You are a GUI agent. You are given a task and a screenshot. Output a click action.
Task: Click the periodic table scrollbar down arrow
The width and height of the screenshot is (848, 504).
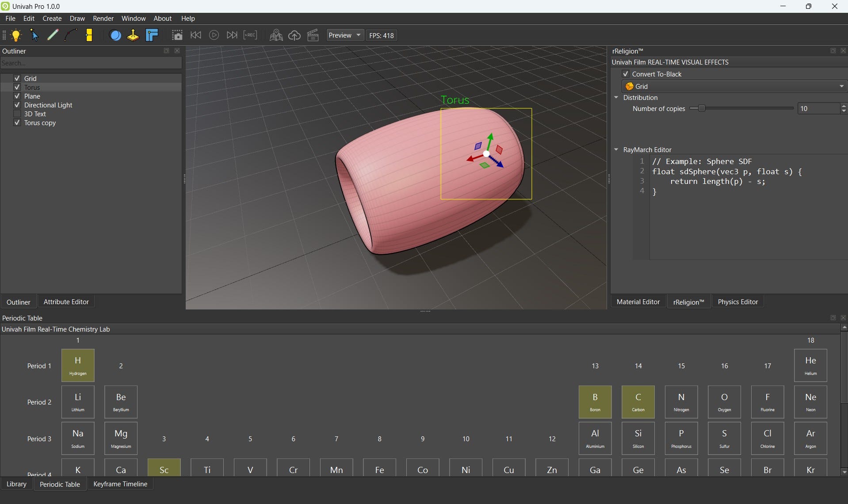(x=844, y=472)
